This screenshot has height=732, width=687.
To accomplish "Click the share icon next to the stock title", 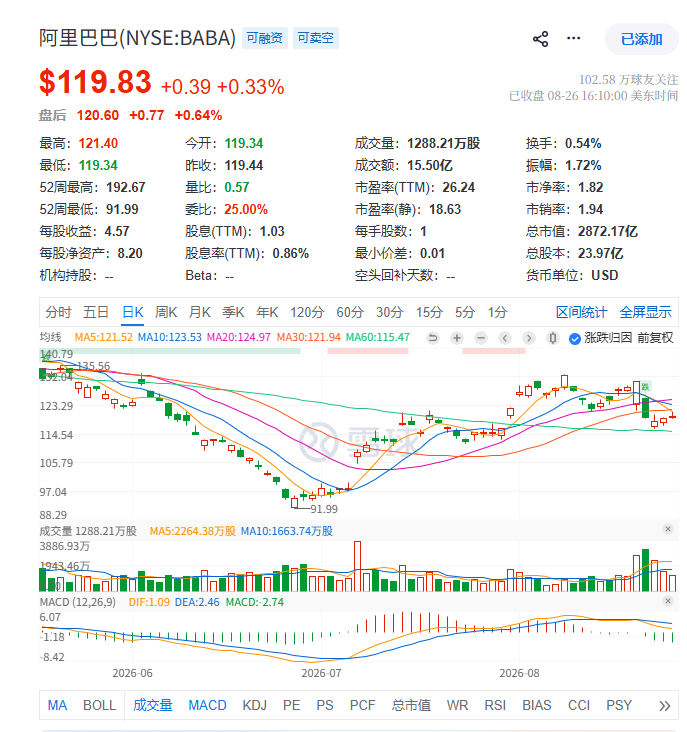I will (x=540, y=39).
